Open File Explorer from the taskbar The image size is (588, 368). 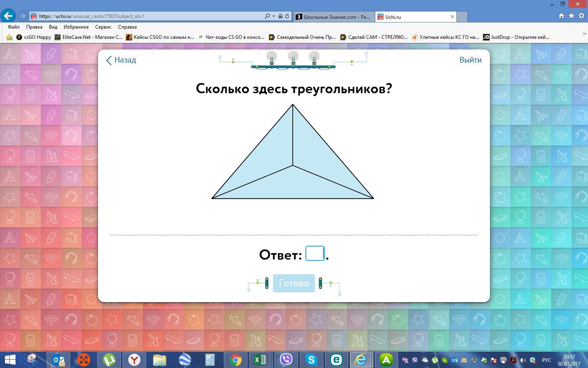160,360
